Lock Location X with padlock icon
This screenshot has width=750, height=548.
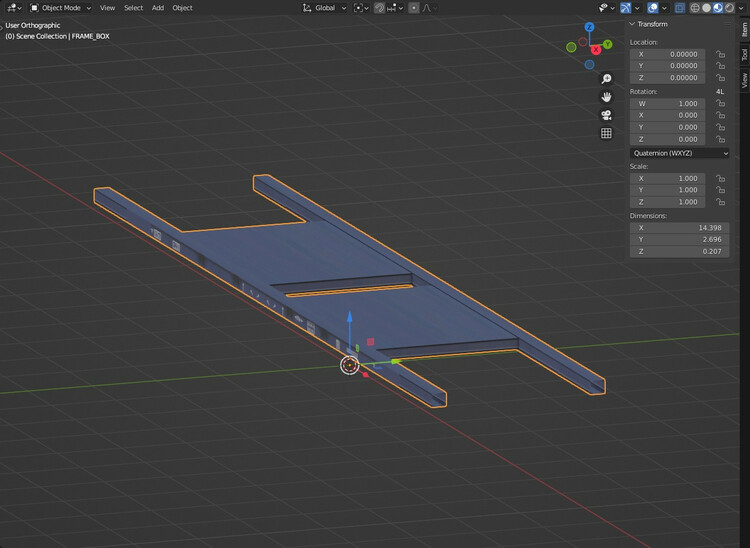click(720, 54)
